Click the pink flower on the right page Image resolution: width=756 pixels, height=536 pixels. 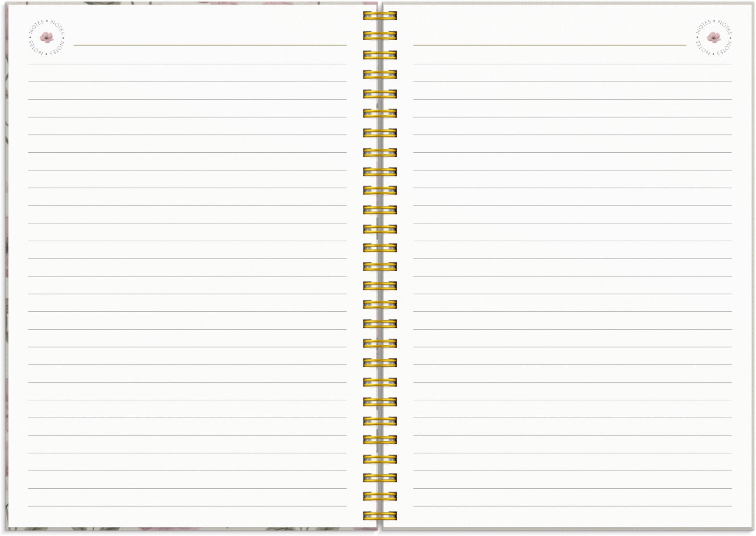point(714,37)
